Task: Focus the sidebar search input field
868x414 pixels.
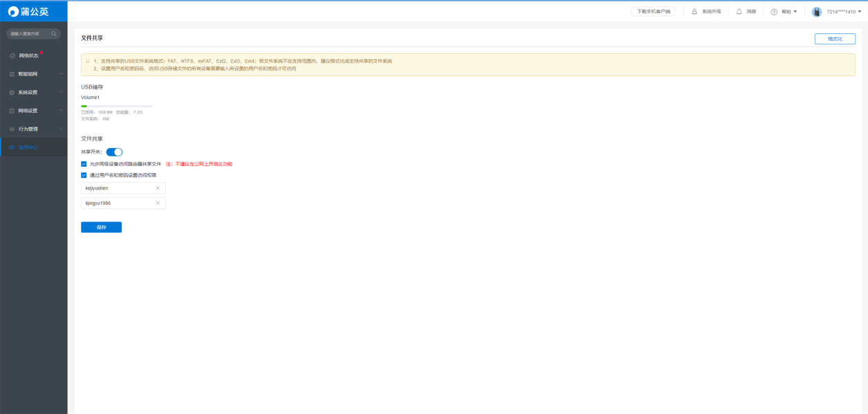Action: pyautogui.click(x=33, y=33)
